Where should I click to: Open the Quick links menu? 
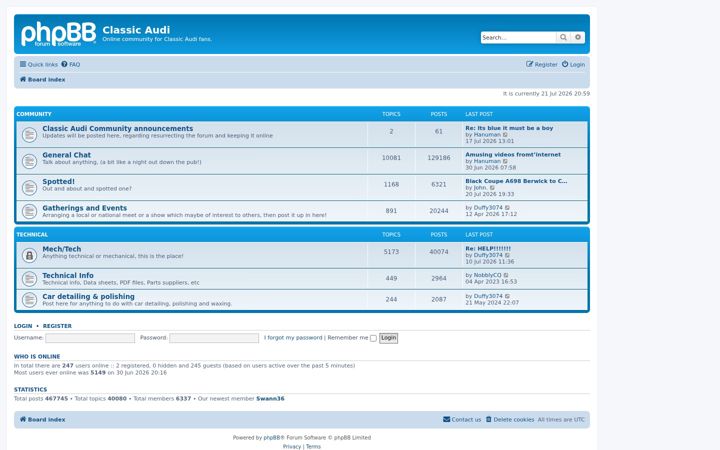pyautogui.click(x=39, y=64)
